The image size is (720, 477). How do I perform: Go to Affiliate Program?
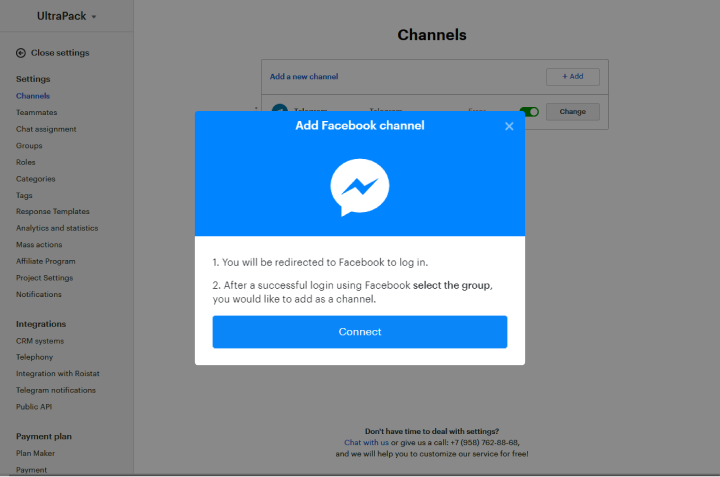pyautogui.click(x=45, y=261)
